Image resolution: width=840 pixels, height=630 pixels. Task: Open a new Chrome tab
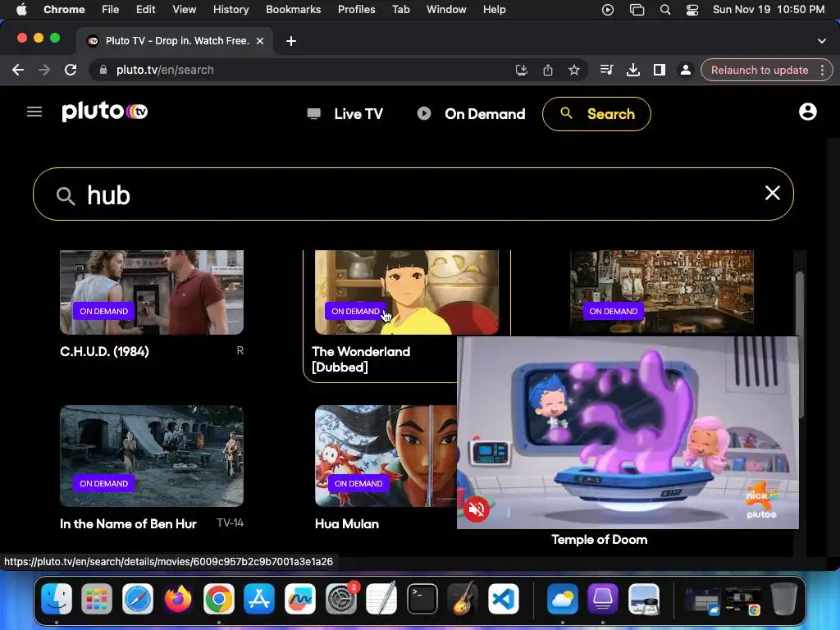pyautogui.click(x=291, y=41)
